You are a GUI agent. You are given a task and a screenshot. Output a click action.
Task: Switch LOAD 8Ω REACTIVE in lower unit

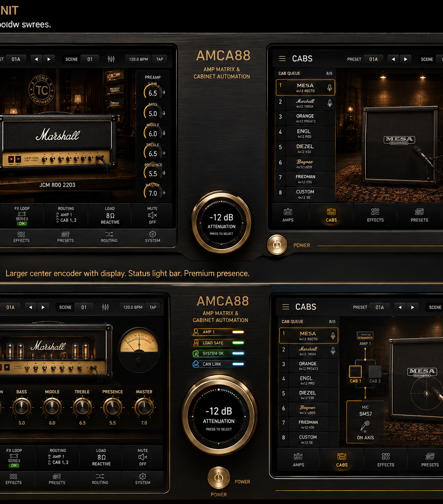click(x=101, y=457)
